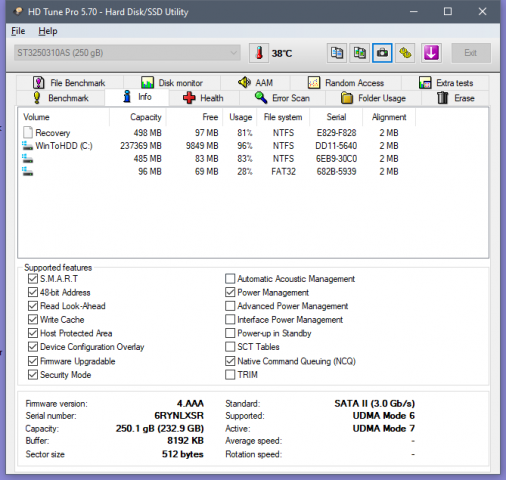Viewport: 506px width, 480px height.
Task: Click the HD Tune Pro title bar icon
Action: (x=18, y=12)
